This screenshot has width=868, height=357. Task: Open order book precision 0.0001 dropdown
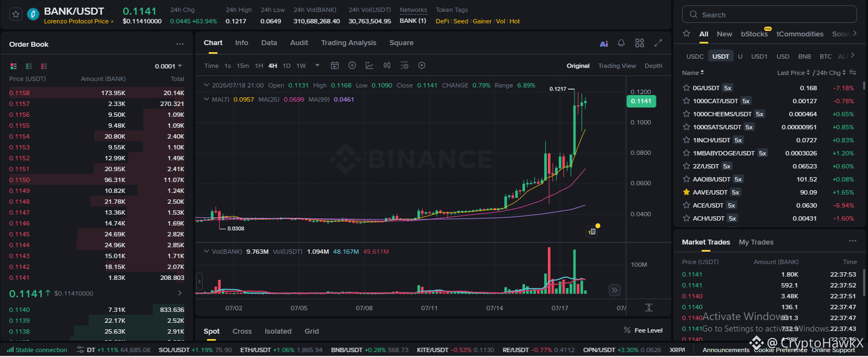(x=170, y=66)
